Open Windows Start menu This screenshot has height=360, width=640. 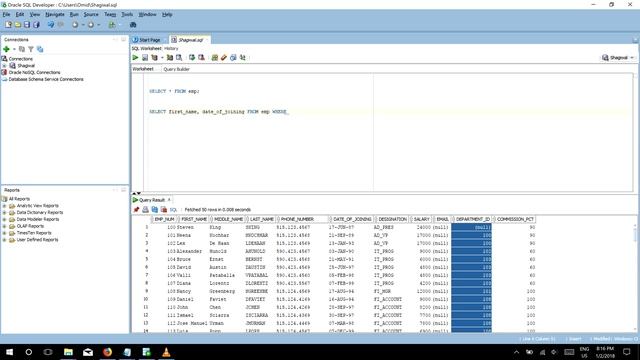point(9,352)
